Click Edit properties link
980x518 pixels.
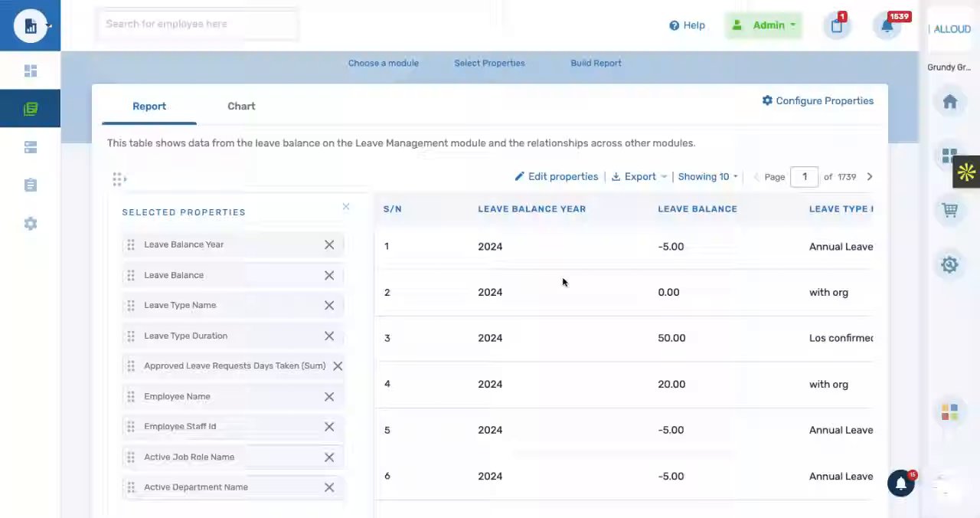pos(557,177)
